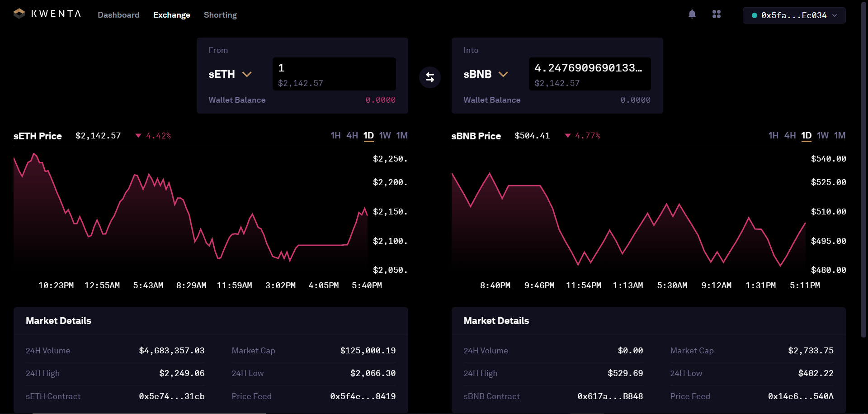Screen dimensions: 868x414
Task: Click sETH Market Cap value $125,000.19
Action: point(368,351)
